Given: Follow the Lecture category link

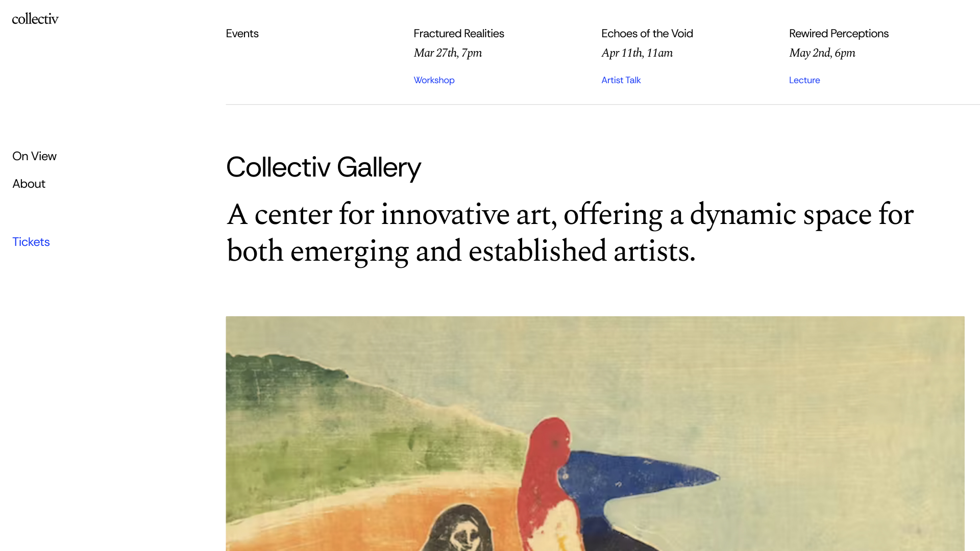Looking at the screenshot, I should tap(804, 80).
